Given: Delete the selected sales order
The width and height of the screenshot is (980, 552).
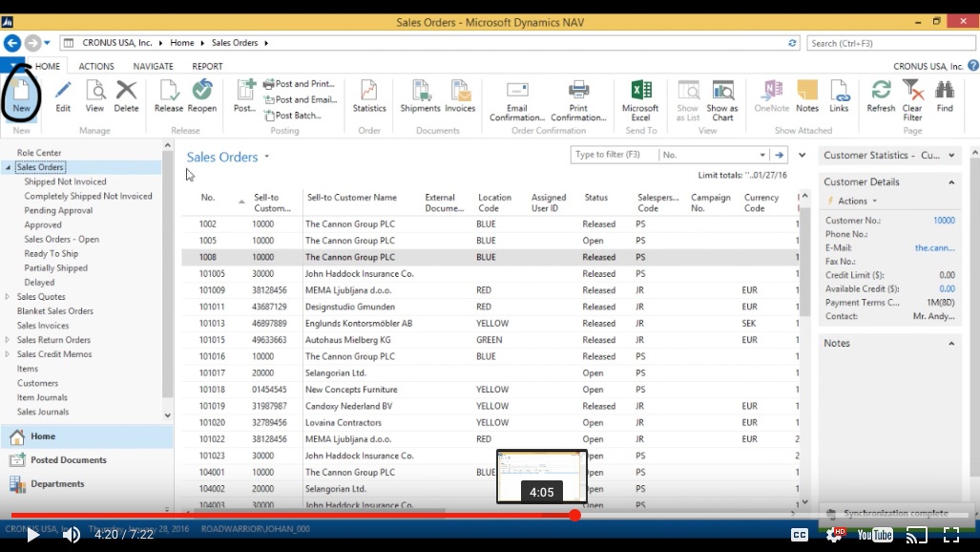Looking at the screenshot, I should click(x=126, y=96).
